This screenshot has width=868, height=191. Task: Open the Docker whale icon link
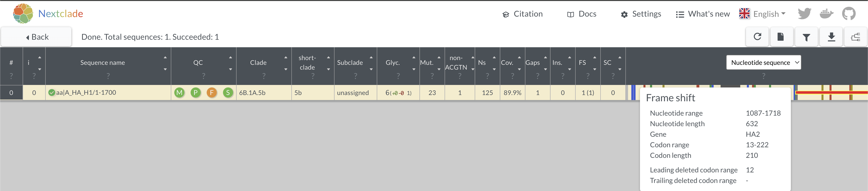tap(827, 14)
